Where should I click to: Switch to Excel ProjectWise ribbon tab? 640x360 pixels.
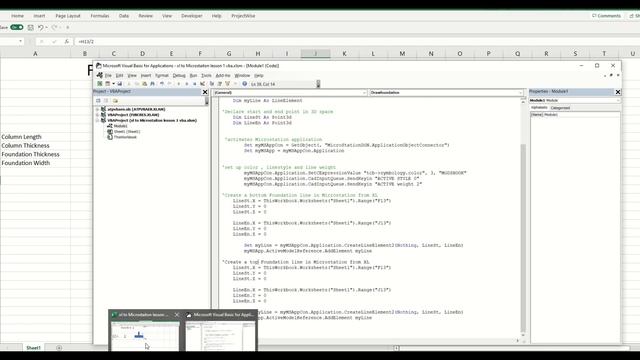(x=243, y=16)
